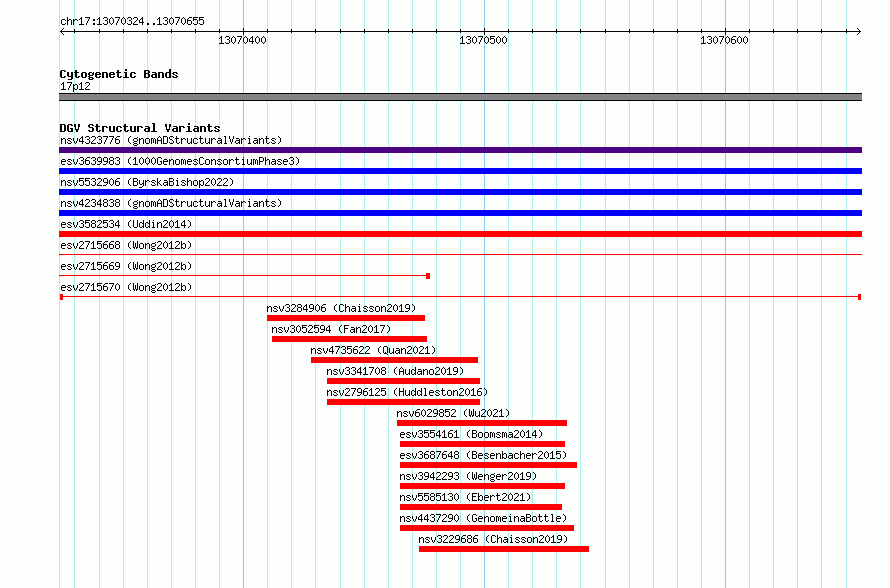Click the Cytogenetic Bands track title
The image size is (890, 588).
119,74
